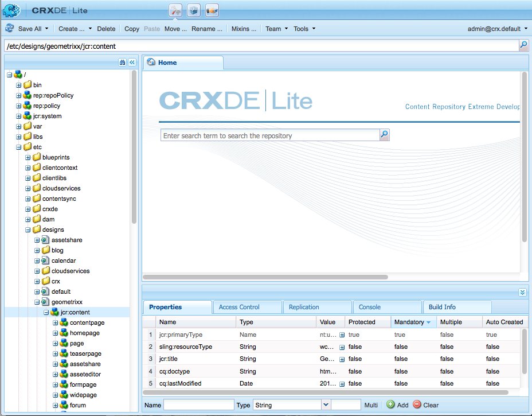Collapse the tree panel with double-chevron icon
Image resolution: width=532 pixels, height=416 pixels.
tap(132, 62)
